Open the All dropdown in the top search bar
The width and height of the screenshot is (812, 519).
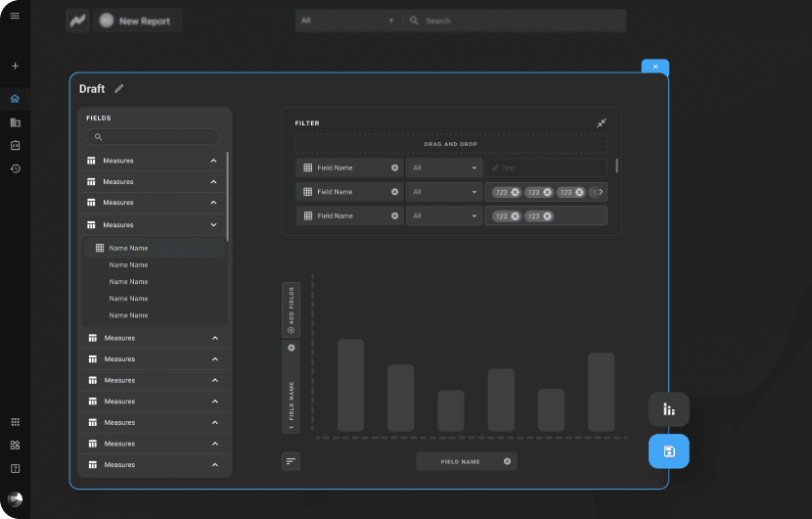coord(347,21)
